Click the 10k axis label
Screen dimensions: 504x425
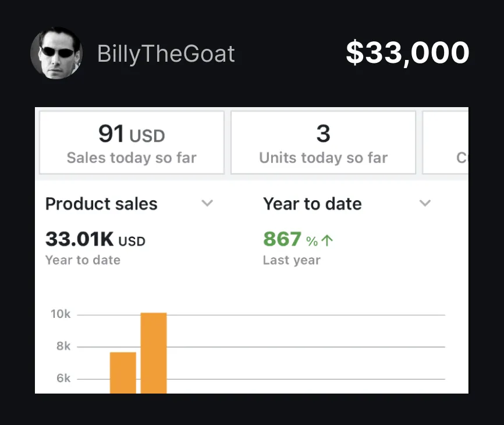point(61,314)
